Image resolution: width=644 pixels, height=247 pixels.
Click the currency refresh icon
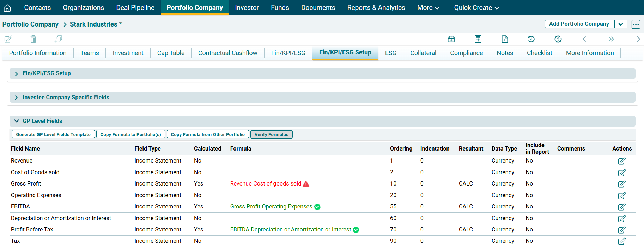point(558,39)
